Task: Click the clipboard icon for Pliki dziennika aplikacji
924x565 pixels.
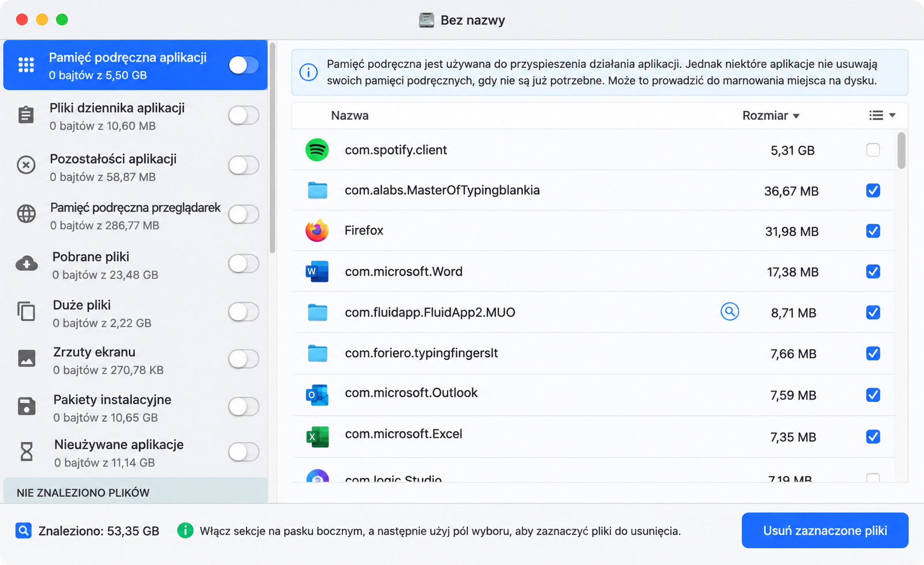Action: point(26,115)
